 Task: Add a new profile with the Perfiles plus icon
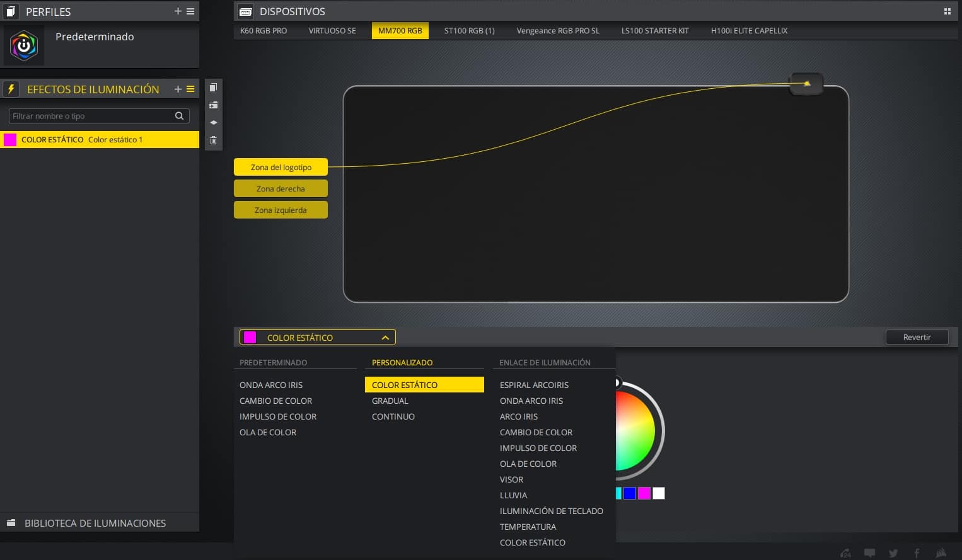point(178,11)
